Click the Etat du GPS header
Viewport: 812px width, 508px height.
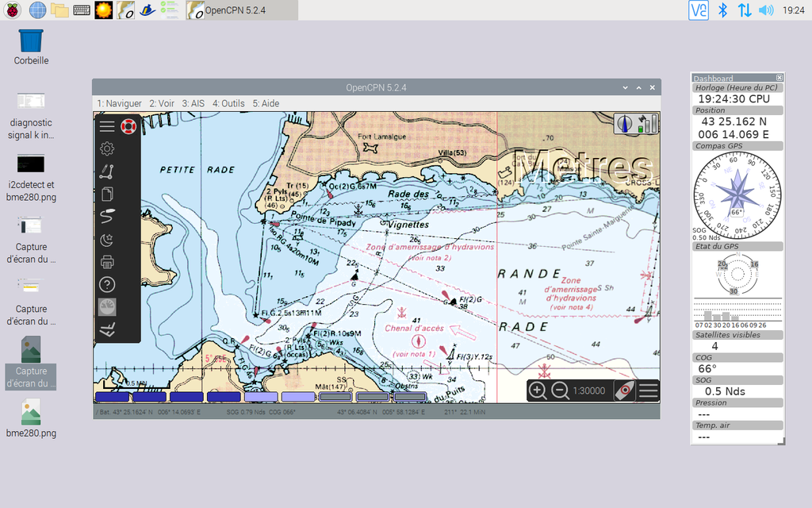(737, 247)
